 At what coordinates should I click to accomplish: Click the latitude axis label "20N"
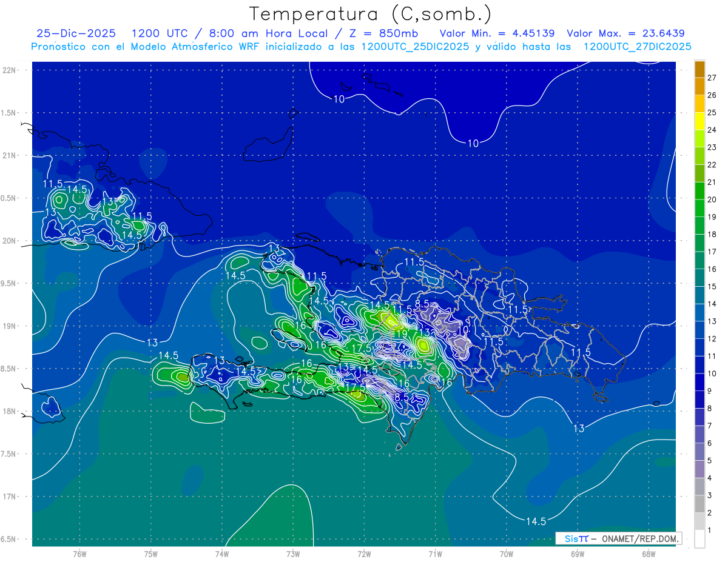tap(9, 241)
